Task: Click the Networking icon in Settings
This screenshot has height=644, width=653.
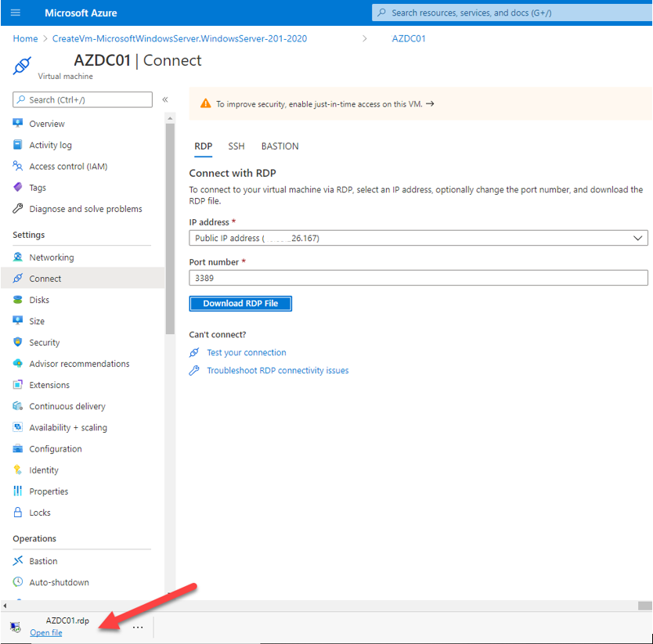Action: tap(17, 257)
